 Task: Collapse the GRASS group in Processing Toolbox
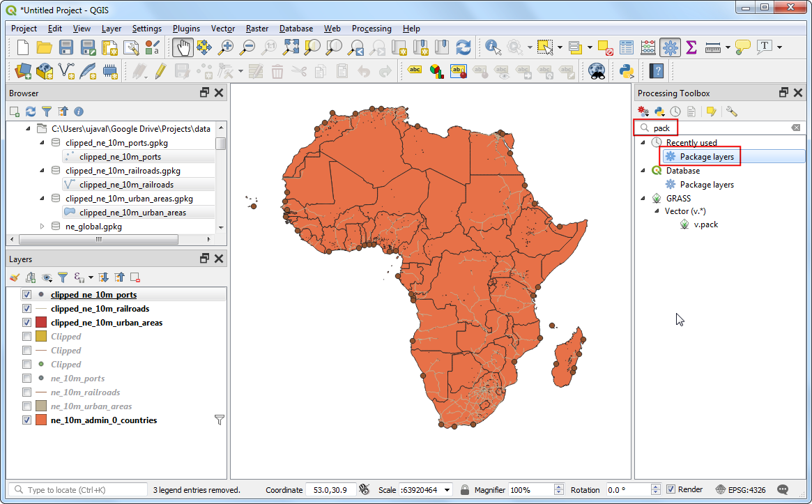click(643, 198)
